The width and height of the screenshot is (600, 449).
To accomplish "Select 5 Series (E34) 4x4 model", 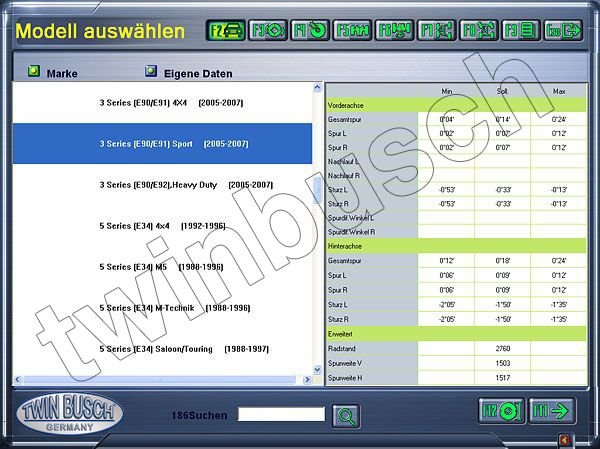I will pyautogui.click(x=162, y=226).
